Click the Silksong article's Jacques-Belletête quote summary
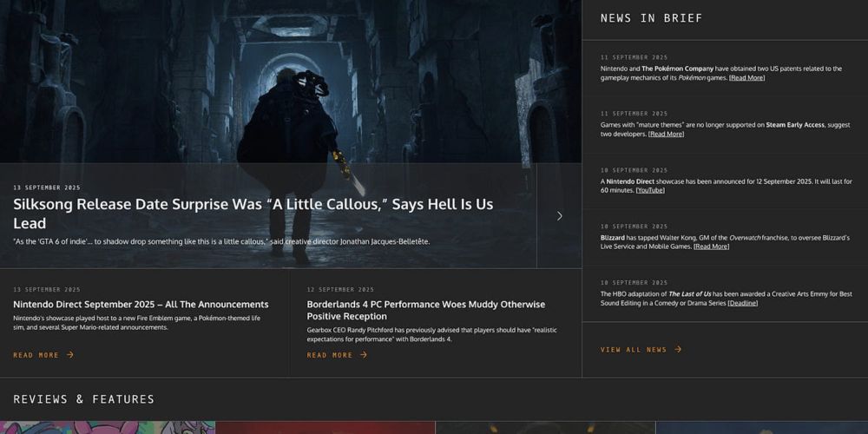This screenshot has width=868, height=434. click(221, 241)
